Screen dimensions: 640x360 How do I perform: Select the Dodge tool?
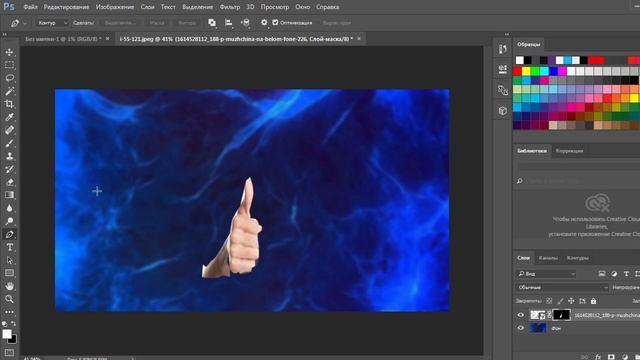(9, 221)
